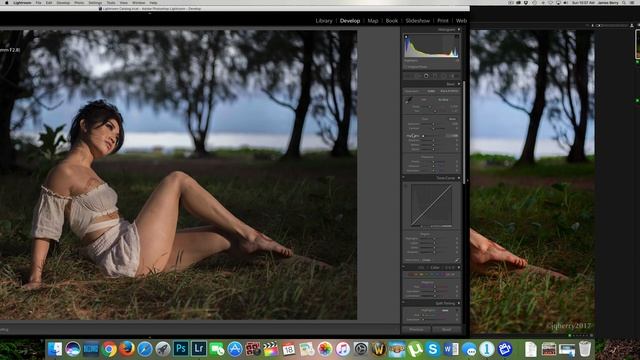
Task: Open the File menu
Action: click(x=38, y=2)
